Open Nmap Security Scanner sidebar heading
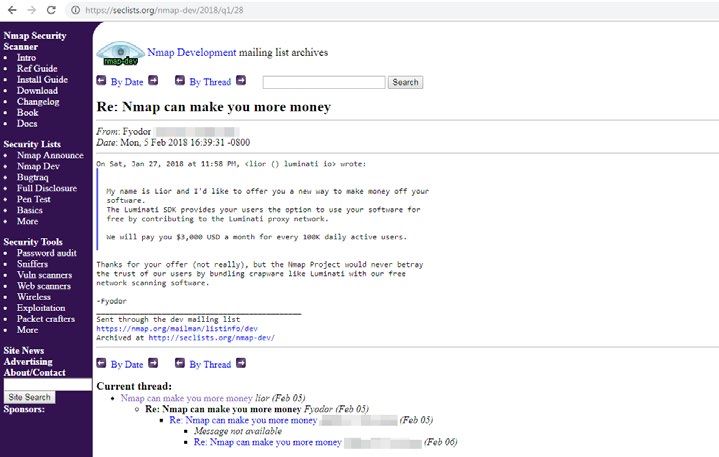719x457 pixels. coord(35,41)
